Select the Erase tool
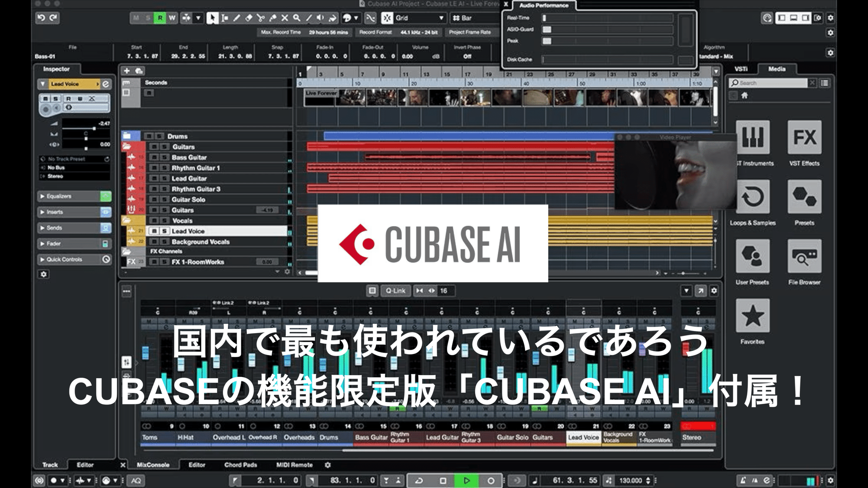The height and width of the screenshot is (488, 868). (x=249, y=18)
